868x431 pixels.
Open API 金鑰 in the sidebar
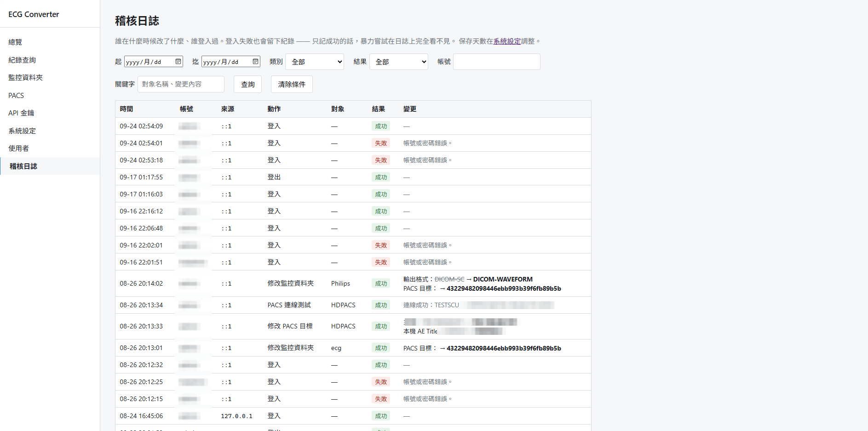(50, 113)
